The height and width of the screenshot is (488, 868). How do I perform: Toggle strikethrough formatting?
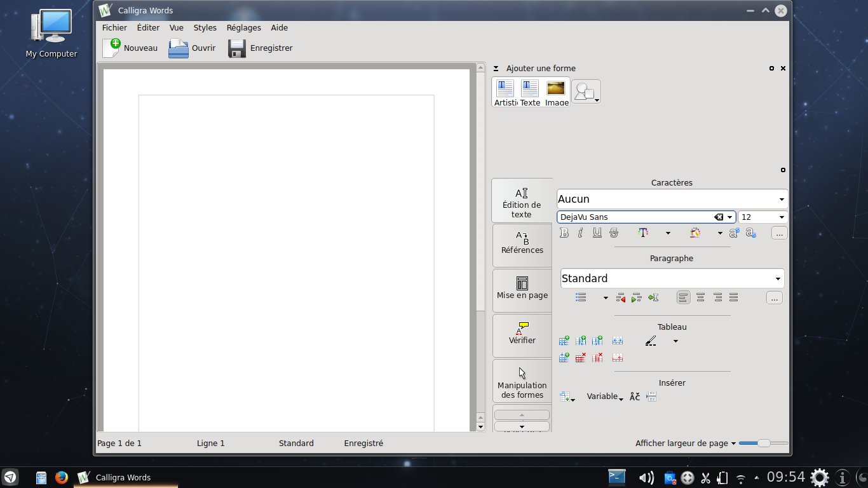(613, 233)
